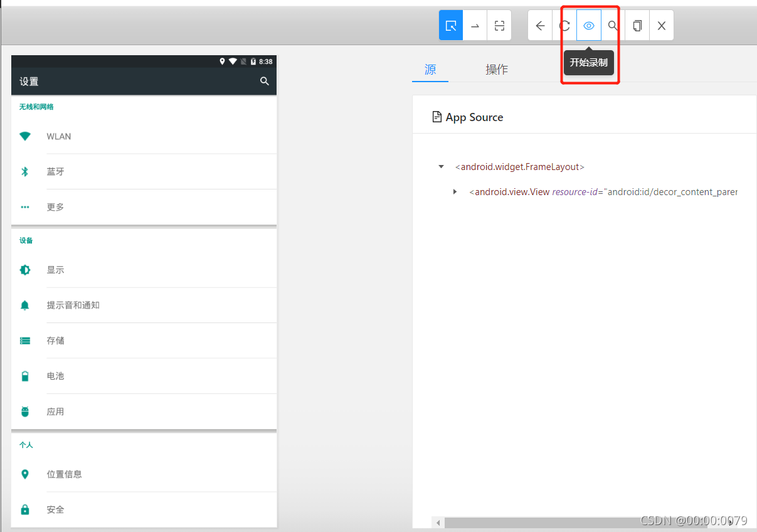757x532 pixels.
Task: Expand the android.view.View node
Action: 455,191
